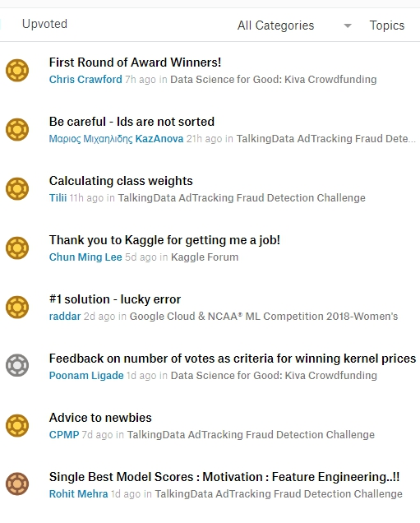Screen dimensions: 420x523
Task: Open 'First Round of Award Winners!' thread
Action: tap(135, 62)
